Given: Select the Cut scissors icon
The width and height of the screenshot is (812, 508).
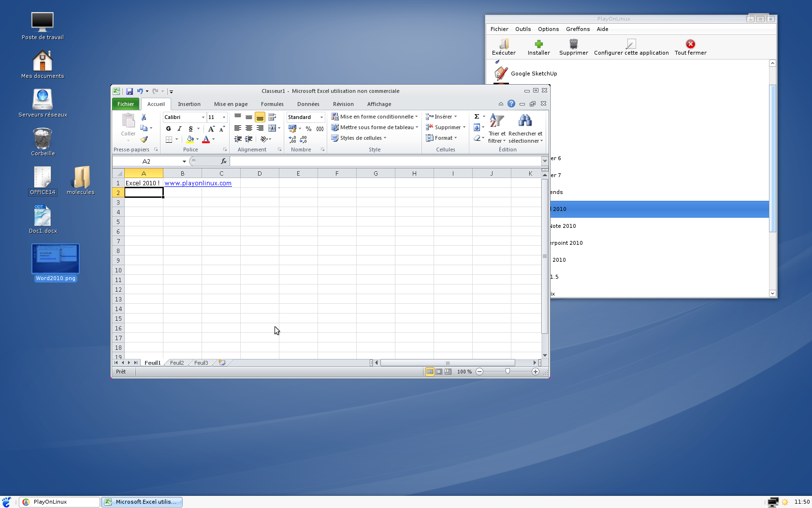Looking at the screenshot, I should click(x=144, y=117).
